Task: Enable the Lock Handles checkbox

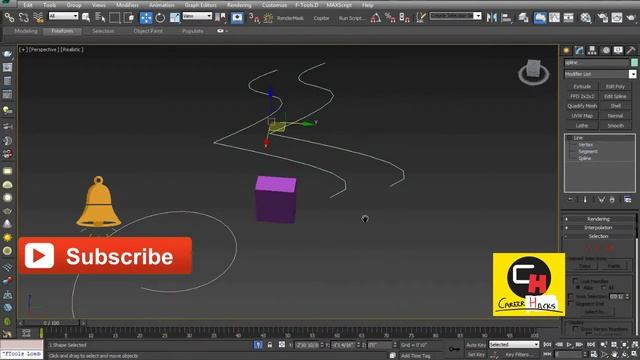Action: pyautogui.click(x=575, y=281)
